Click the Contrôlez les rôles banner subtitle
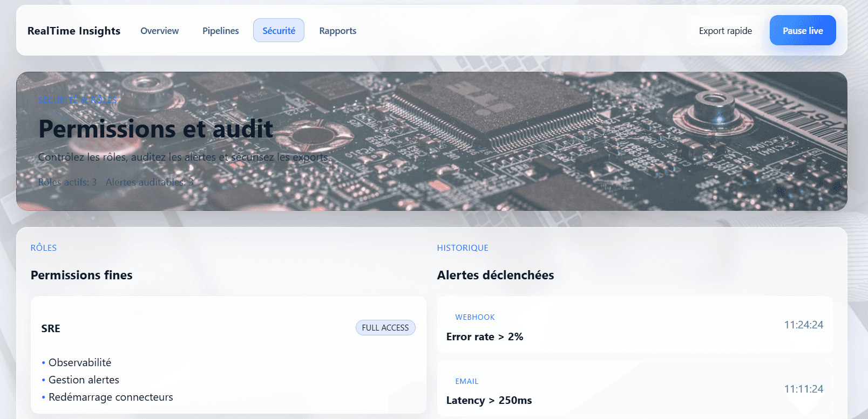The image size is (868, 419). click(x=184, y=157)
